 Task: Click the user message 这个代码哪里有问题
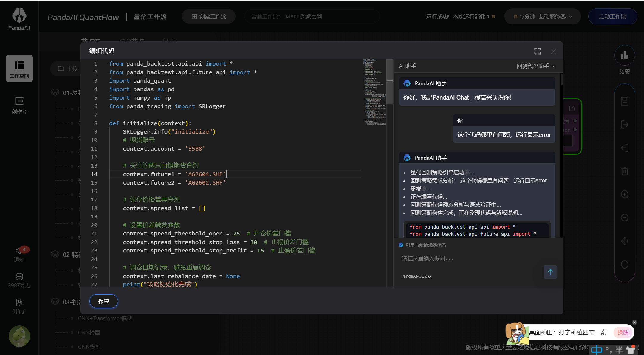[x=504, y=135]
